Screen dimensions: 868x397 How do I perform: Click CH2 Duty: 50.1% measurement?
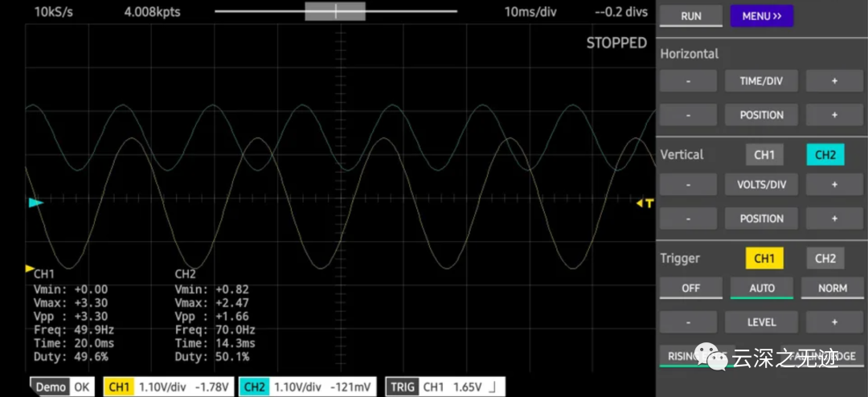212,357
